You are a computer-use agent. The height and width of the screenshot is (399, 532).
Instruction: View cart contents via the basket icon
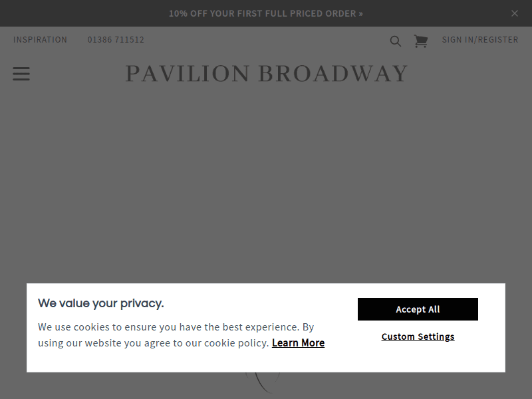(420, 41)
